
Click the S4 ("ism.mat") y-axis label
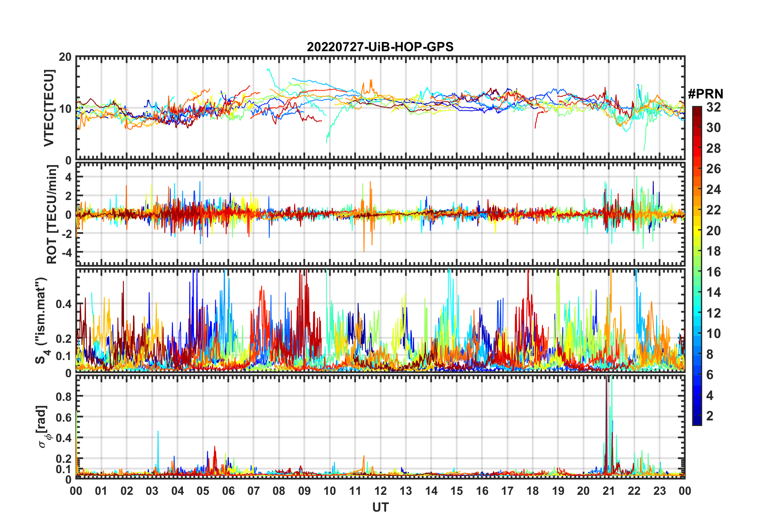pos(41,320)
